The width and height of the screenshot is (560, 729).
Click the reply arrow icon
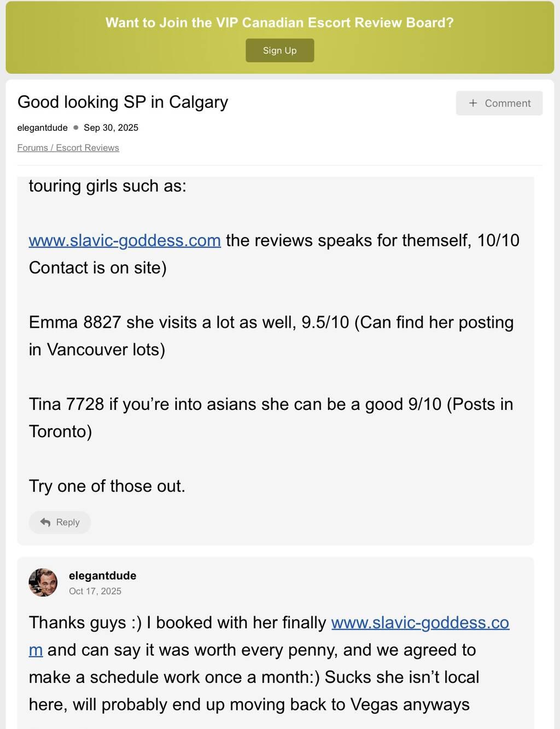(45, 522)
